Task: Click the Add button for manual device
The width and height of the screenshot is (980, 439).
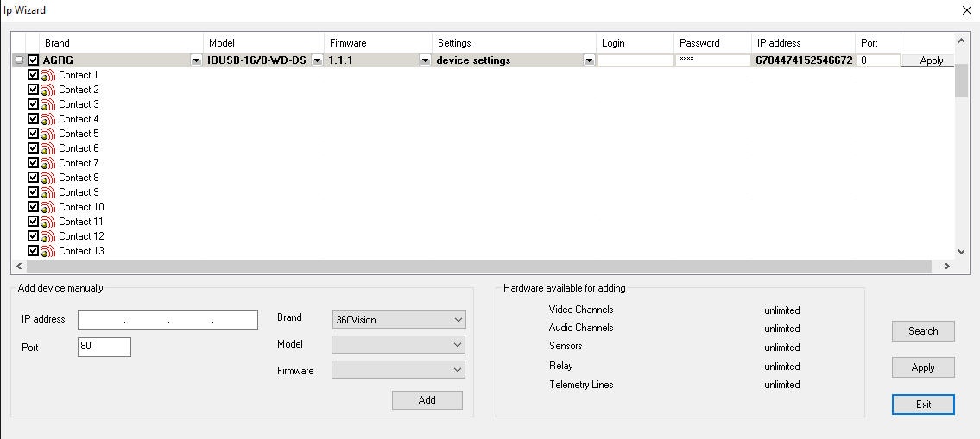Action: coord(427,400)
